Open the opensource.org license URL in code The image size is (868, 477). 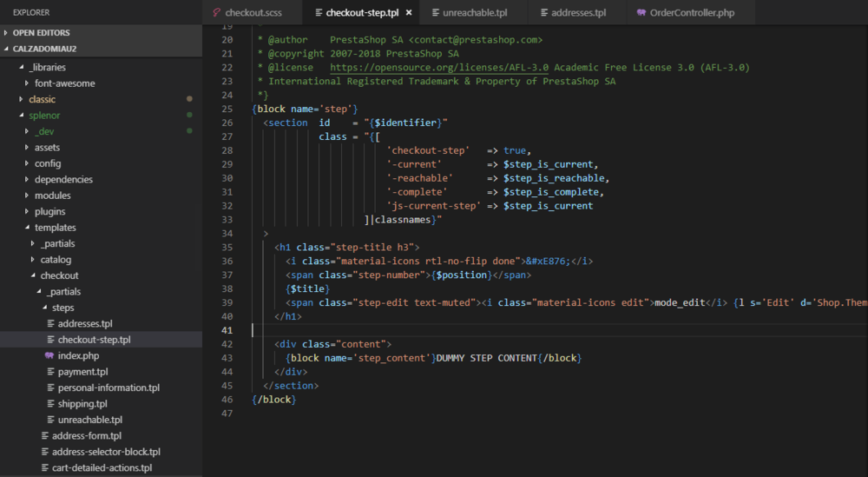(439, 67)
